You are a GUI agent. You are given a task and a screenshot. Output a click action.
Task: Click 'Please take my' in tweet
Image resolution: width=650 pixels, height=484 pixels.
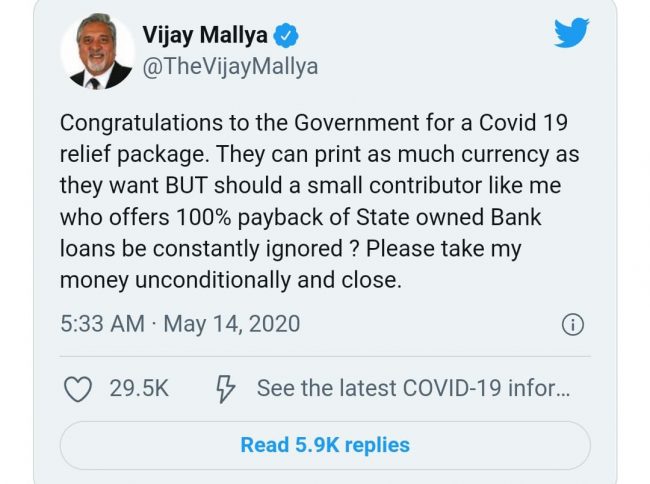[444, 249]
